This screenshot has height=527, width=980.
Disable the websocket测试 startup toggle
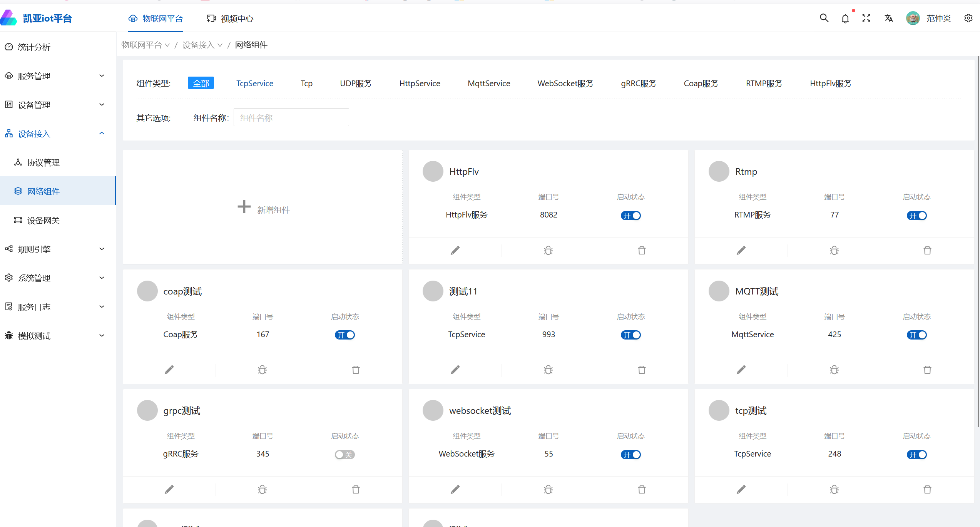tap(630, 455)
